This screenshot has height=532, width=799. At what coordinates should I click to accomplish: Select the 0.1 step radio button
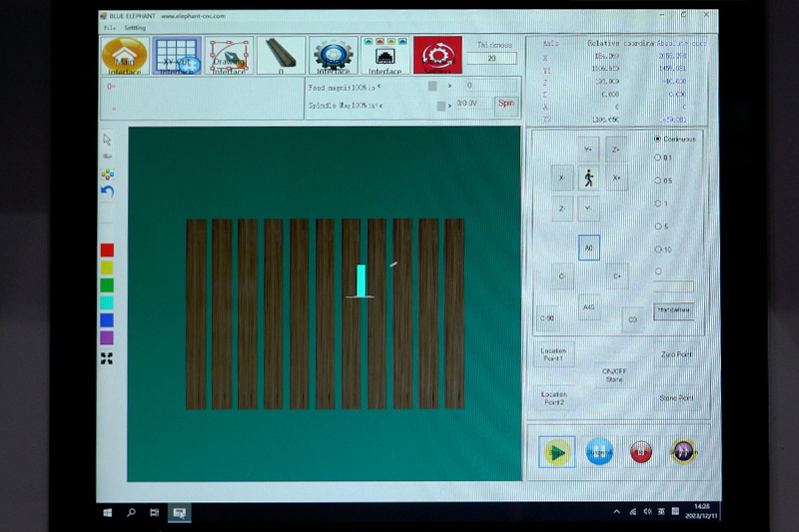pos(658,158)
